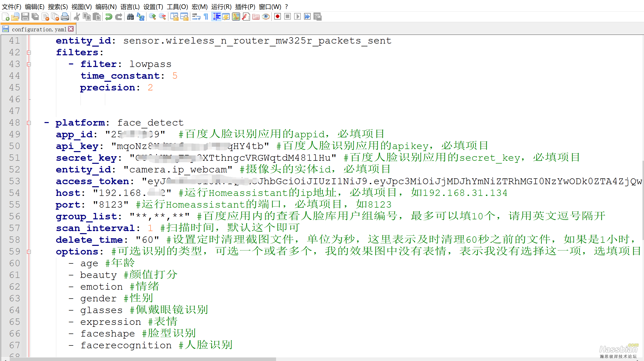Open Find with the binoculars icon
Viewport: 644px width, 361px height.
130,17
